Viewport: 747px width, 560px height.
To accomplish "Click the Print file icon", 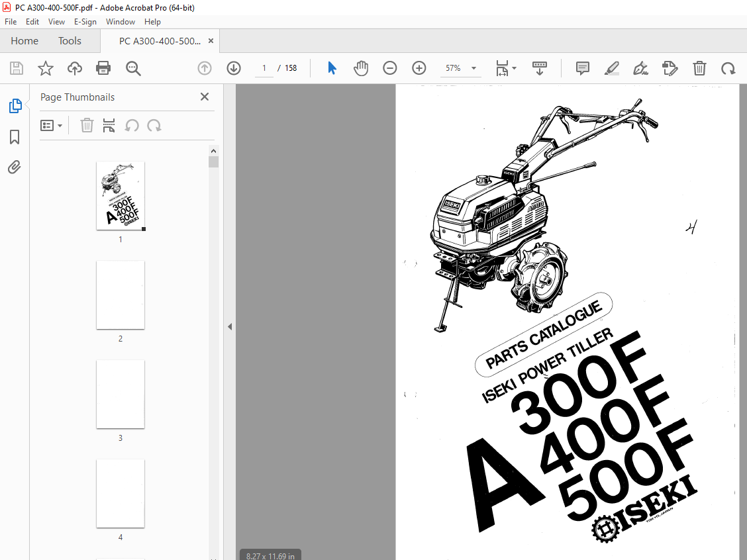I will click(x=103, y=68).
